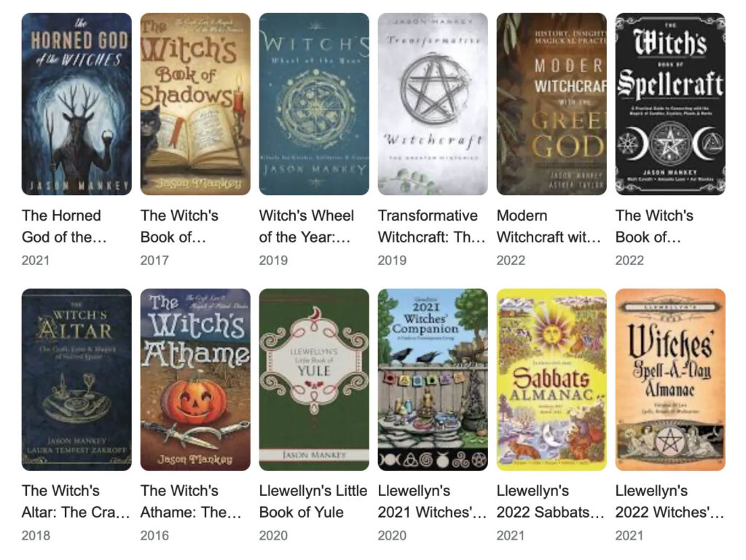Image resolution: width=746 pixels, height=560 pixels.
Task: Select 2021 Witches' Companion cover image
Action: pyautogui.click(x=433, y=380)
